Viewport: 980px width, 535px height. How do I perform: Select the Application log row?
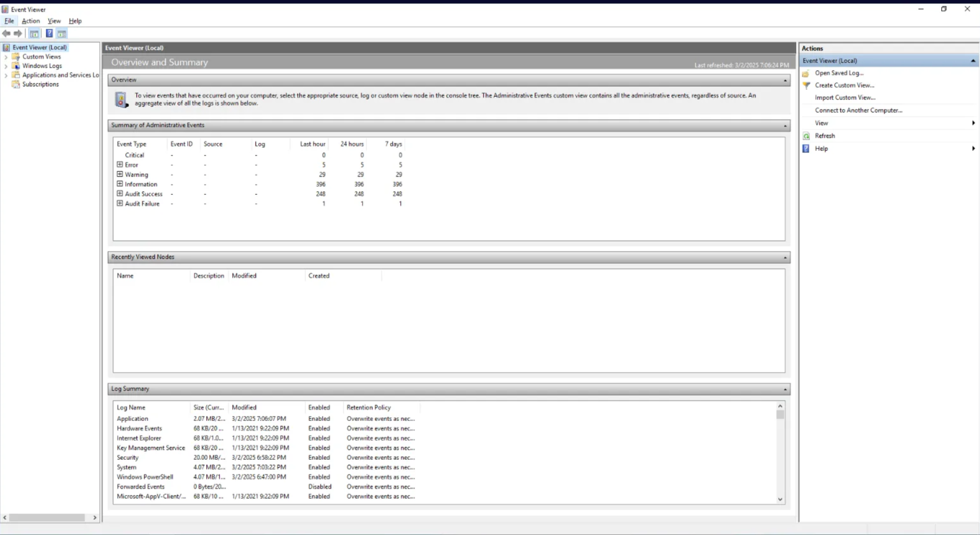[x=266, y=418]
